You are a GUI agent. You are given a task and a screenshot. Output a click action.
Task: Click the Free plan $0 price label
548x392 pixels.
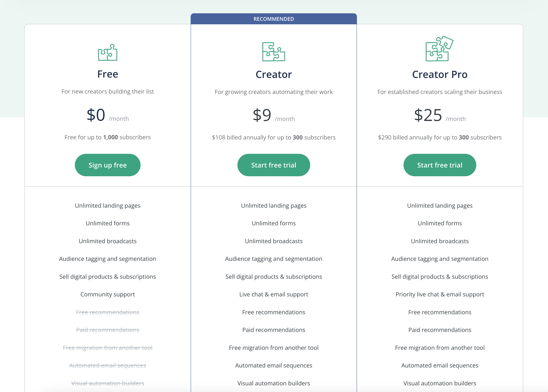[107, 115]
